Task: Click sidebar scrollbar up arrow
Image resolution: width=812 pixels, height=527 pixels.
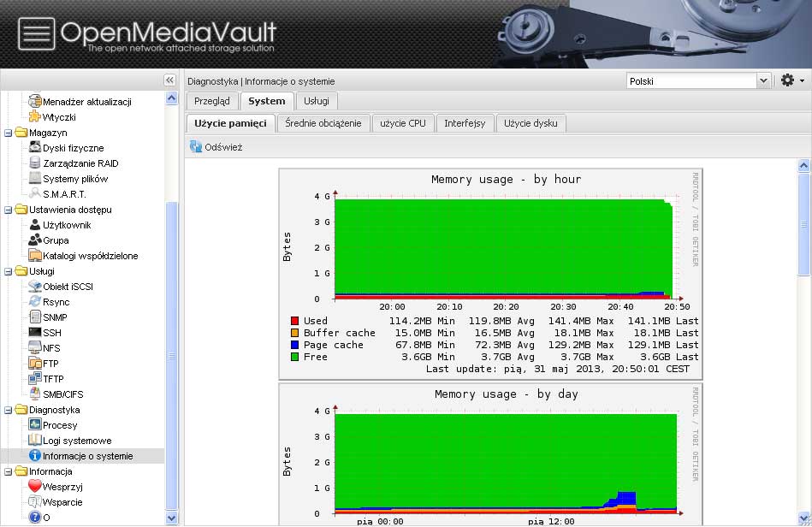Action: tap(171, 98)
